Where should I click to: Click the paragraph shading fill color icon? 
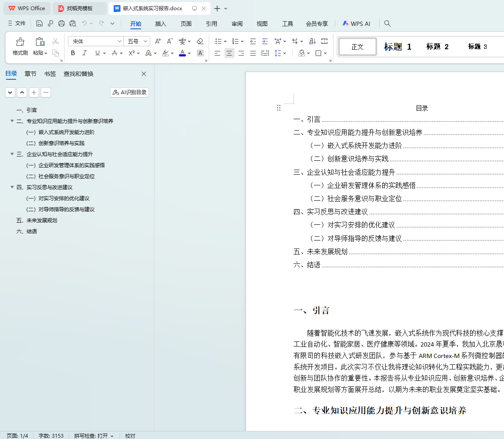[x=302, y=53]
